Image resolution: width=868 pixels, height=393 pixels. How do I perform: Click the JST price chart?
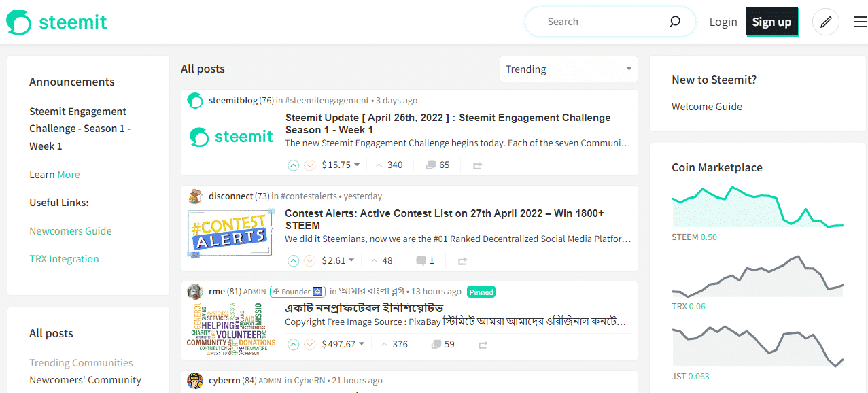pyautogui.click(x=758, y=347)
